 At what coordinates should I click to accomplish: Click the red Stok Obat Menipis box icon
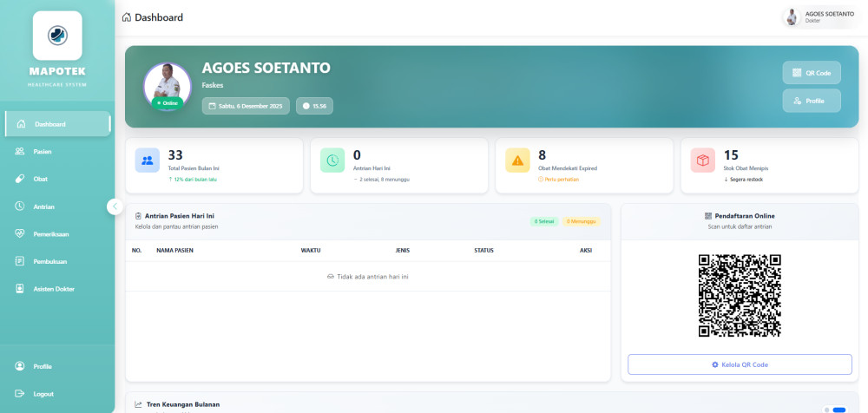click(x=702, y=160)
